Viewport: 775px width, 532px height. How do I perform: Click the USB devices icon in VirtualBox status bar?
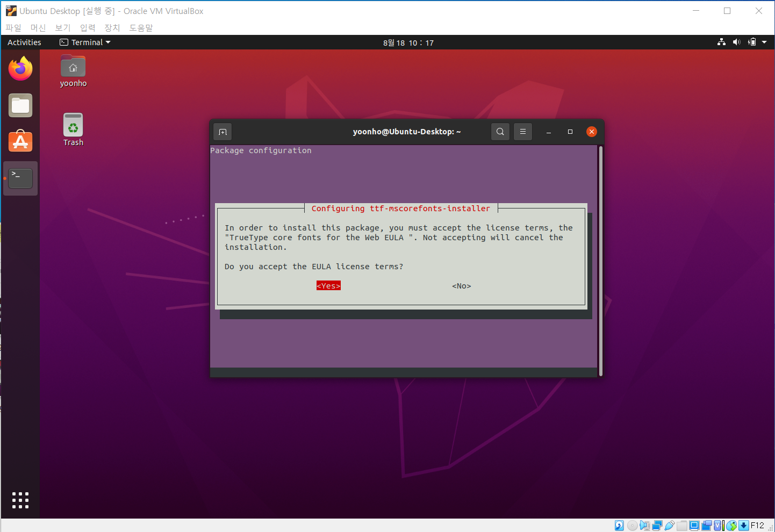670,526
